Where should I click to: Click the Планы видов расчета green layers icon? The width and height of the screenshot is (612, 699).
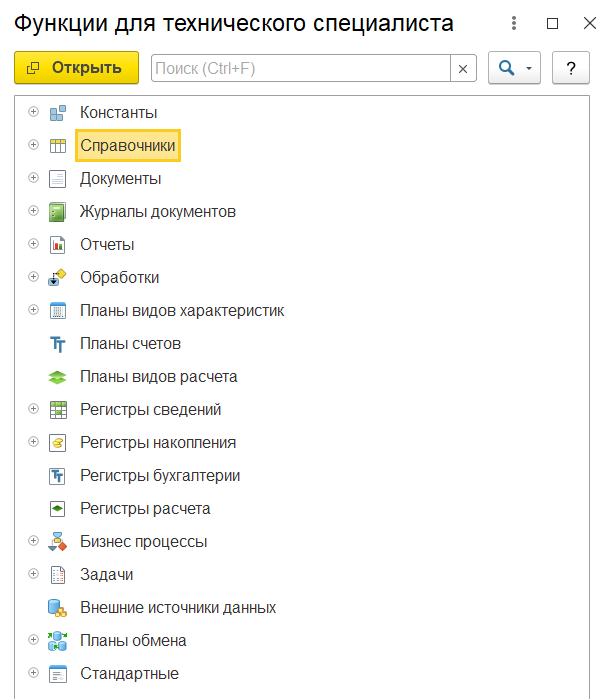[58, 377]
